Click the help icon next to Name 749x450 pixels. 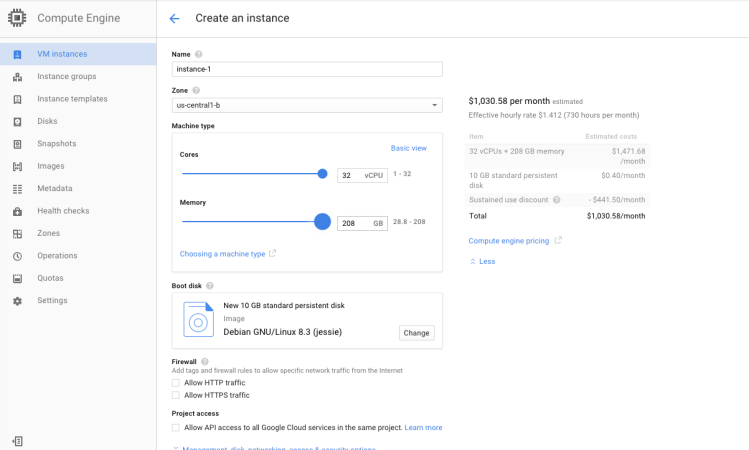(x=198, y=54)
